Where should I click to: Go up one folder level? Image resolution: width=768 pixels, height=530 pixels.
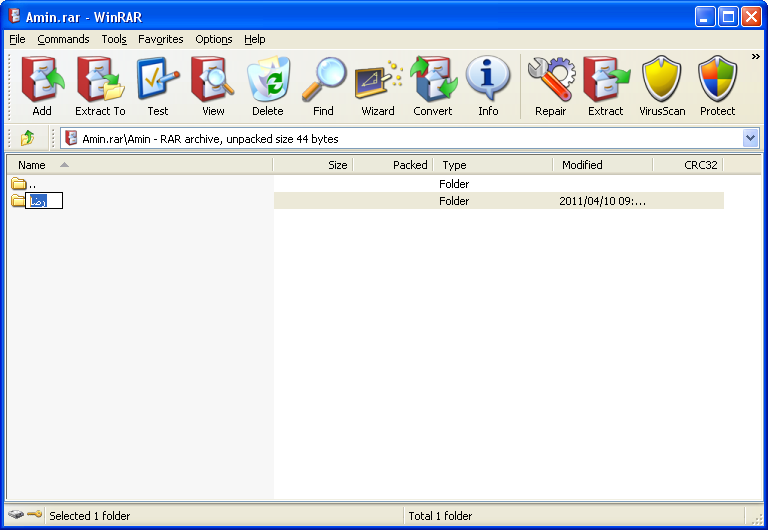27,138
